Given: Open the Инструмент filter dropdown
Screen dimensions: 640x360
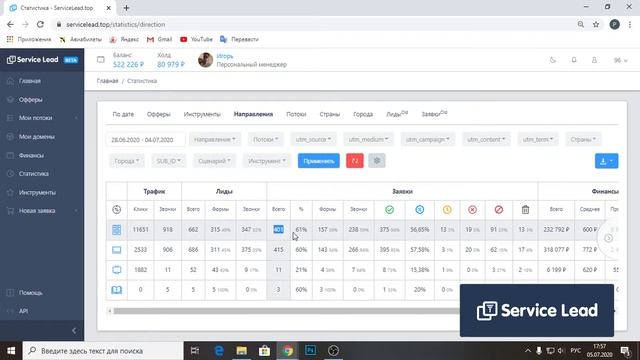Looking at the screenshot, I should [x=267, y=161].
